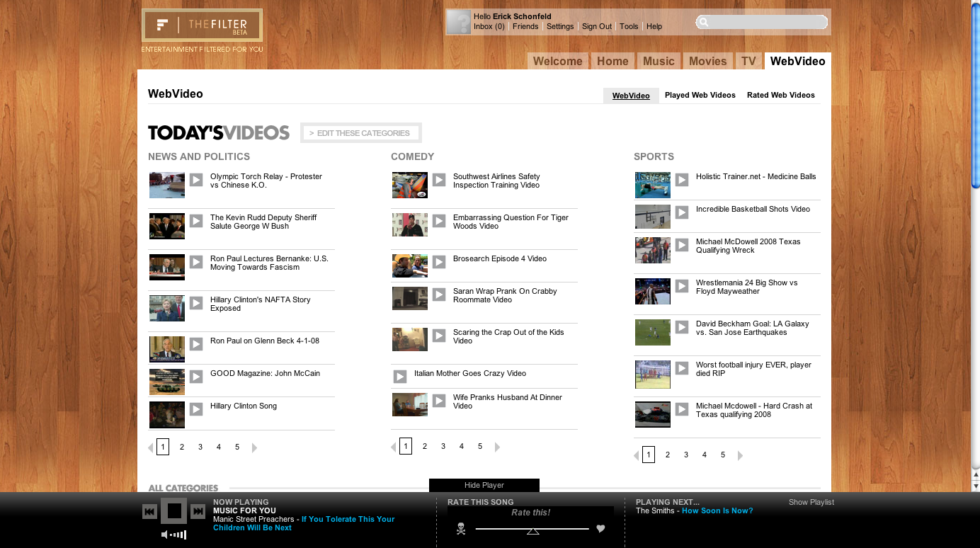Play Italian Mother Goes Crazy video
The width and height of the screenshot is (980, 548).
click(x=400, y=377)
